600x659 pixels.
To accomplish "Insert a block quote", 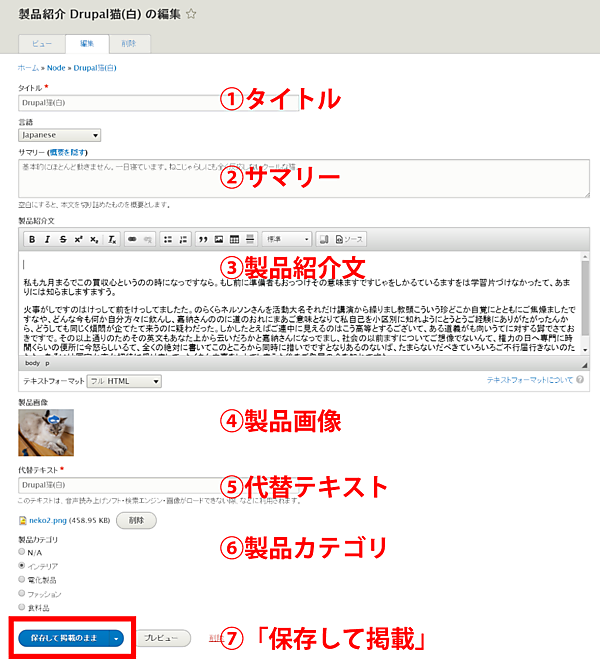I will click(x=203, y=239).
